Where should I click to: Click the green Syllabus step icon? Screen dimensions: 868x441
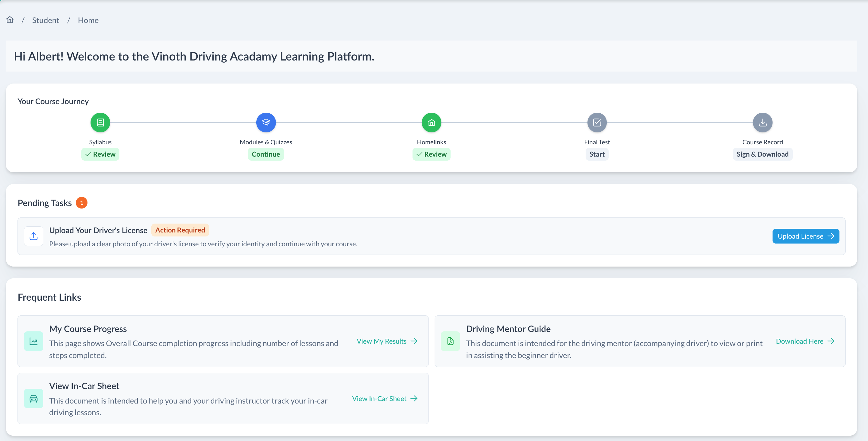coord(100,123)
